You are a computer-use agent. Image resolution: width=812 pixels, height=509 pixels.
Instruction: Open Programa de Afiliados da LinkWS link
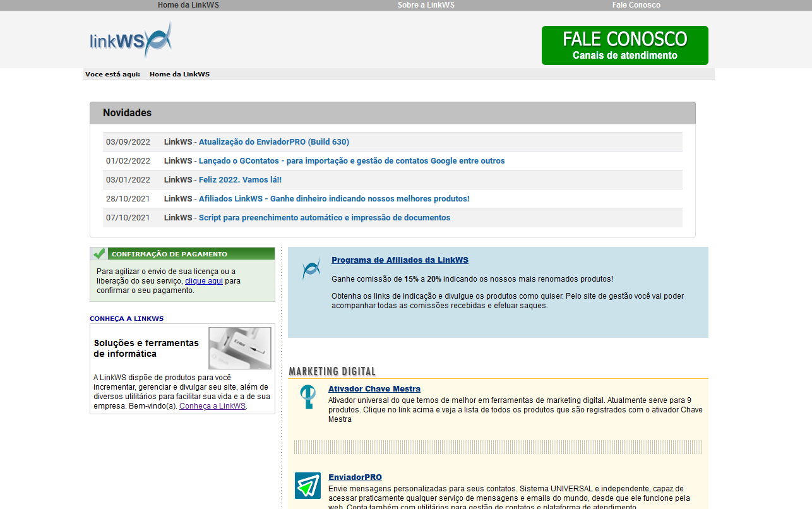coord(400,260)
